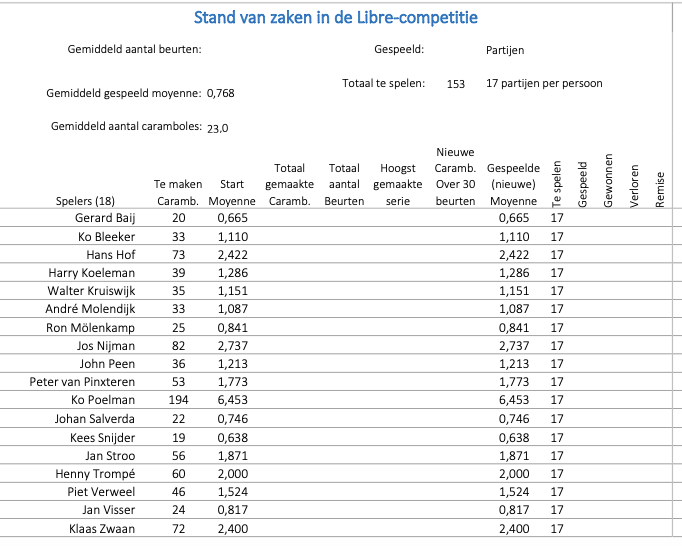
Task: Select the rotated 'Remise' column header
Action: click(x=660, y=190)
